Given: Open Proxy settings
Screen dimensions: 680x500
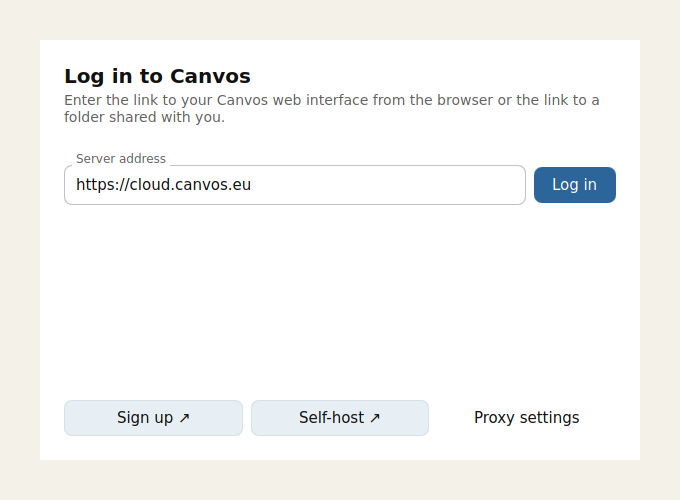Looking at the screenshot, I should 526,418.
